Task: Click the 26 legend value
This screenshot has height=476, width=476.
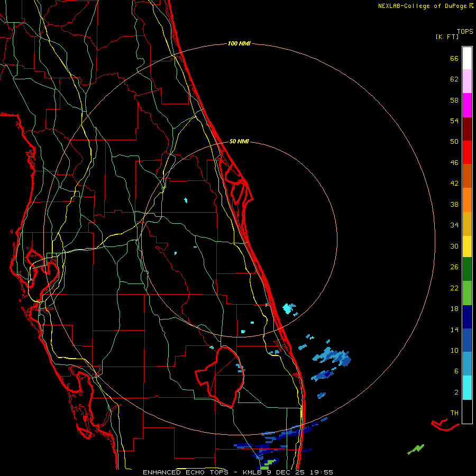Action: tap(454, 267)
